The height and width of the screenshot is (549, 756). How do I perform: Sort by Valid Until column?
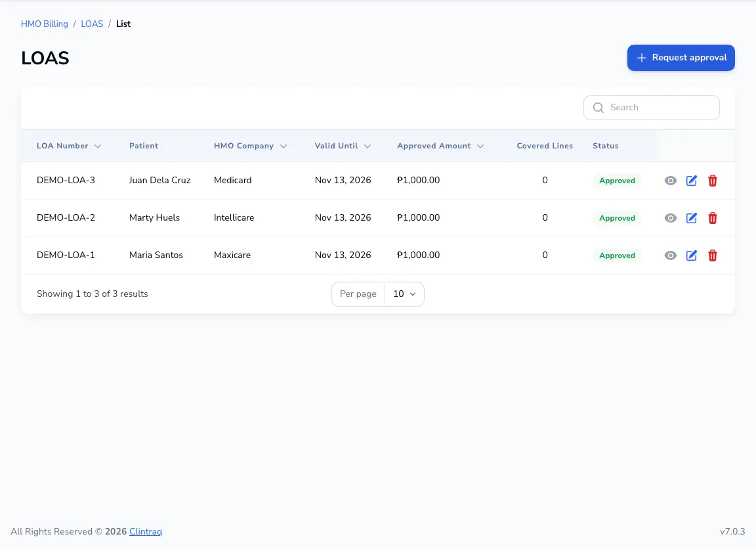tap(343, 146)
